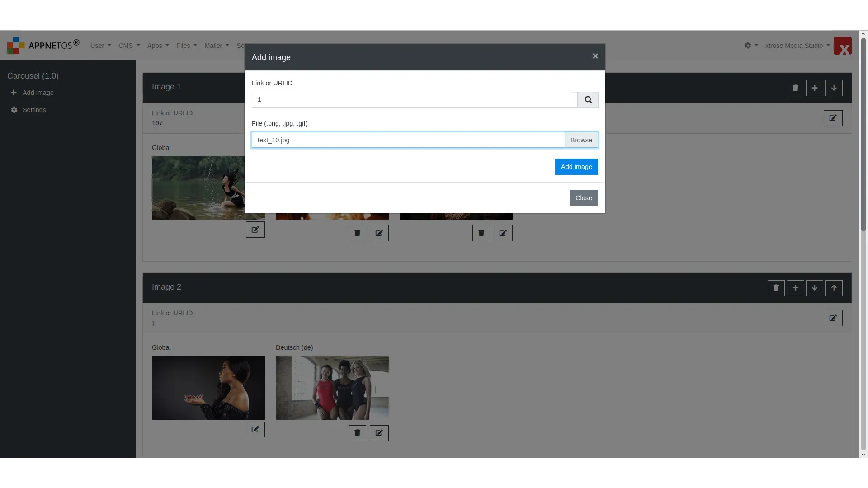Screen dimensions: 868x488
Task: Click the Link or URI ID input field
Action: coord(415,99)
